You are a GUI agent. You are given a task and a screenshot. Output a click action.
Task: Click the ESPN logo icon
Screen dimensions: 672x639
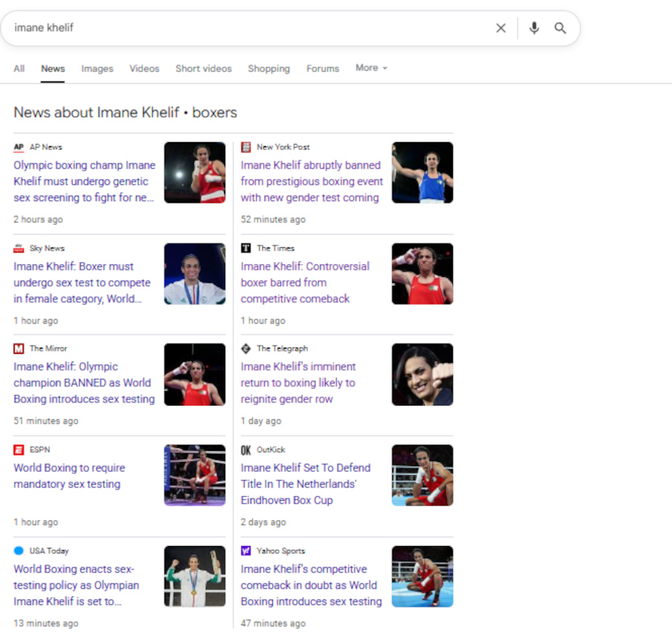19,450
